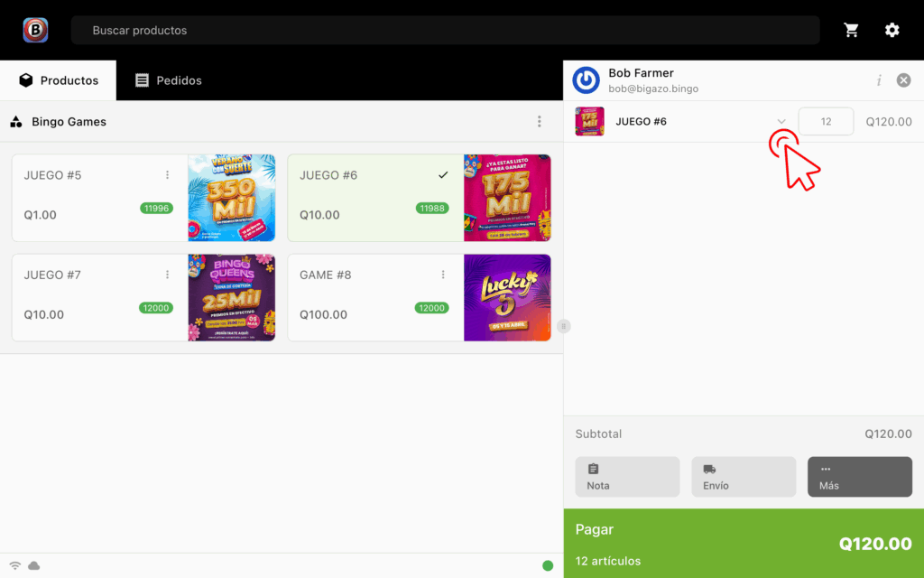Open the Más options button
The width and height of the screenshot is (924, 578).
click(860, 477)
